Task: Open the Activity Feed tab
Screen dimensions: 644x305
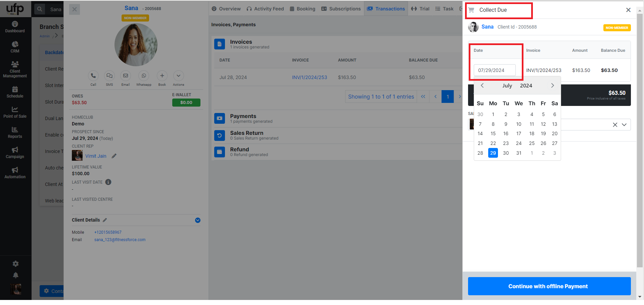Action: (x=265, y=9)
